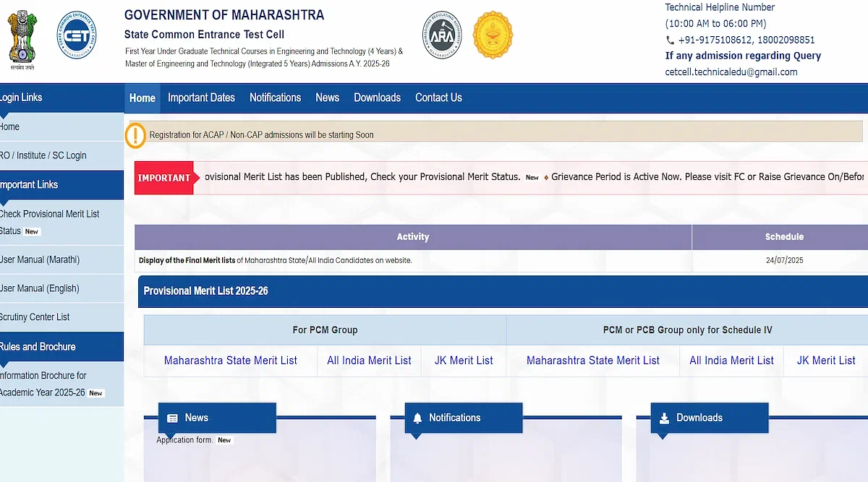Click the If any admission regarding Query text
Image resolution: width=868 pixels, height=482 pixels.
tap(744, 56)
